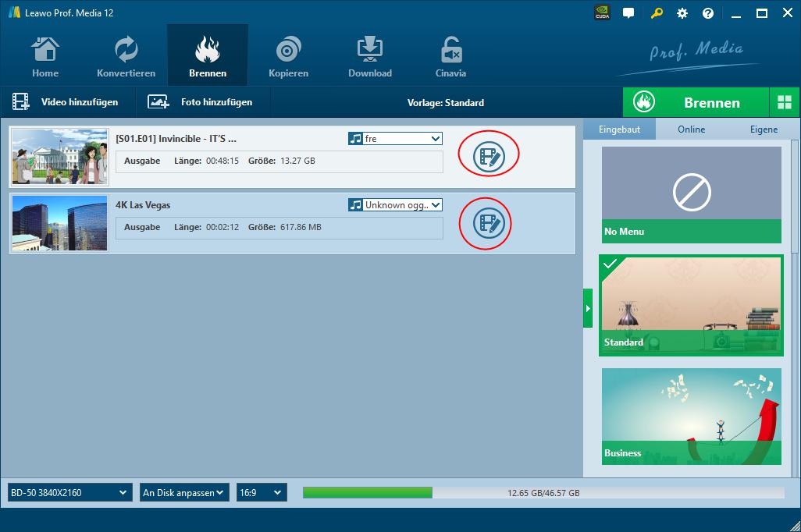Viewport: 801px width, 532px height.
Task: Open settings gear in title bar
Action: (682, 13)
